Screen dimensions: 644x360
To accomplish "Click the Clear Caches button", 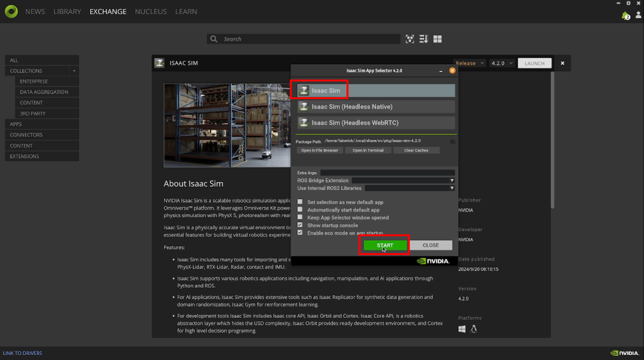I will 416,150.
